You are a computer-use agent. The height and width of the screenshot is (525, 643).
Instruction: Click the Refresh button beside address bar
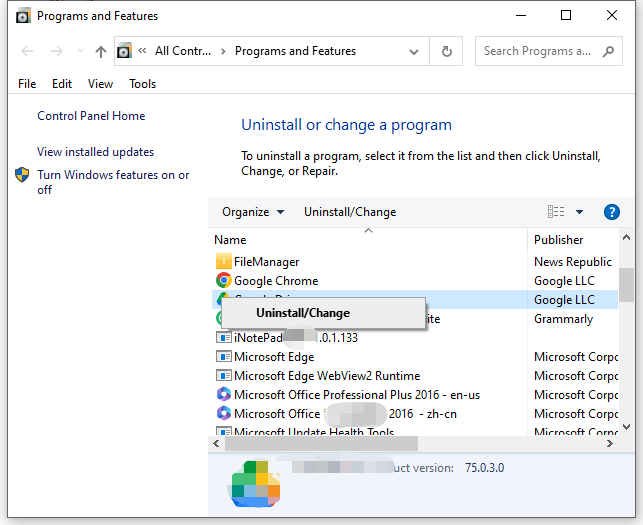click(447, 52)
